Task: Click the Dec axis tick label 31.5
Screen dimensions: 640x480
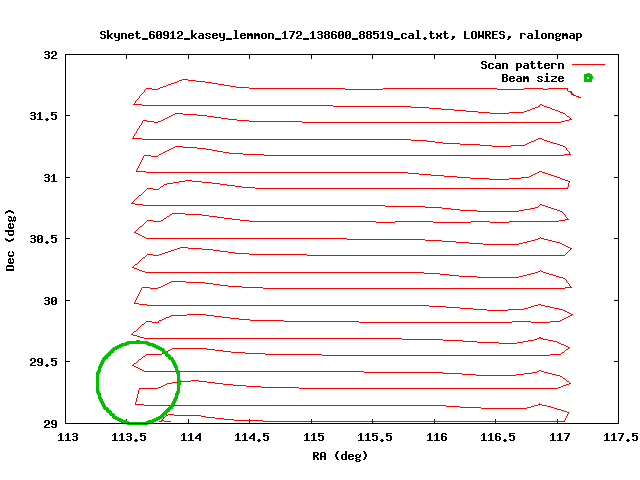Action: (x=44, y=116)
